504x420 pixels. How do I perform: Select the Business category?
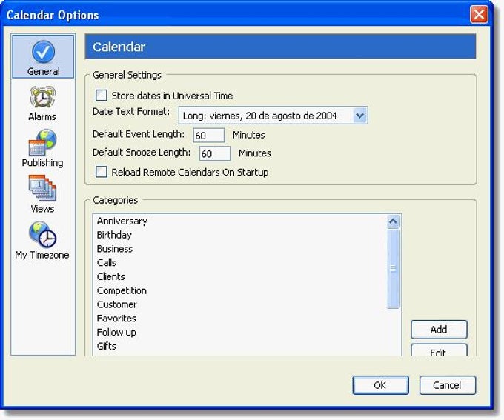tap(115, 249)
